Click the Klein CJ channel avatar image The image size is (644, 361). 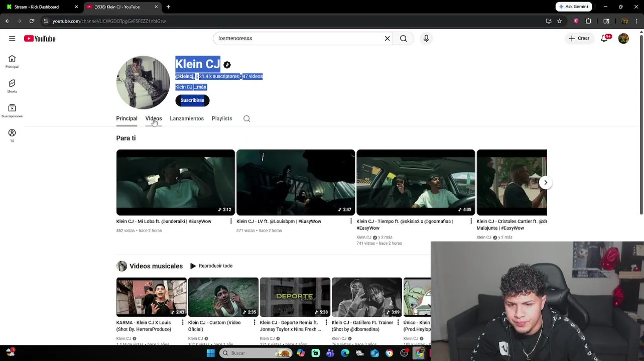pyautogui.click(x=143, y=82)
